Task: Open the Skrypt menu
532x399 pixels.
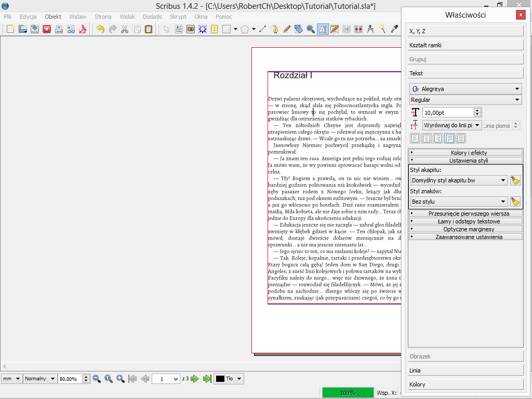Action: (178, 17)
